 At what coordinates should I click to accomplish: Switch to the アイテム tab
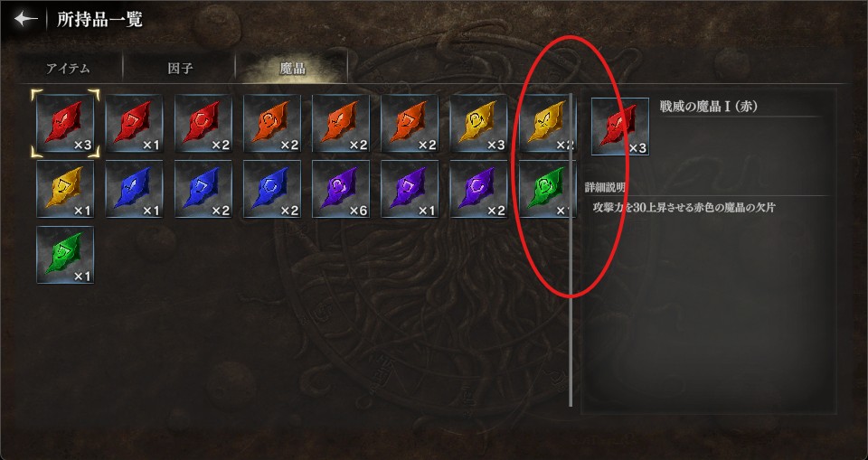click(x=68, y=69)
